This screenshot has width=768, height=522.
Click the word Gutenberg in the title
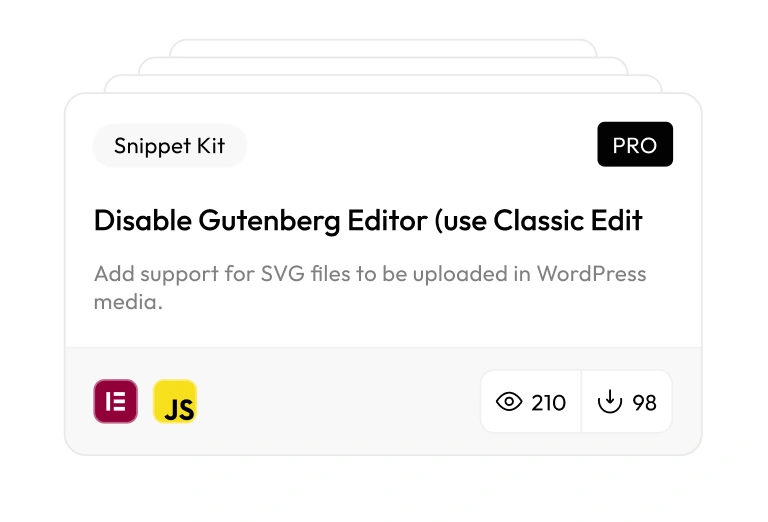[280, 221]
